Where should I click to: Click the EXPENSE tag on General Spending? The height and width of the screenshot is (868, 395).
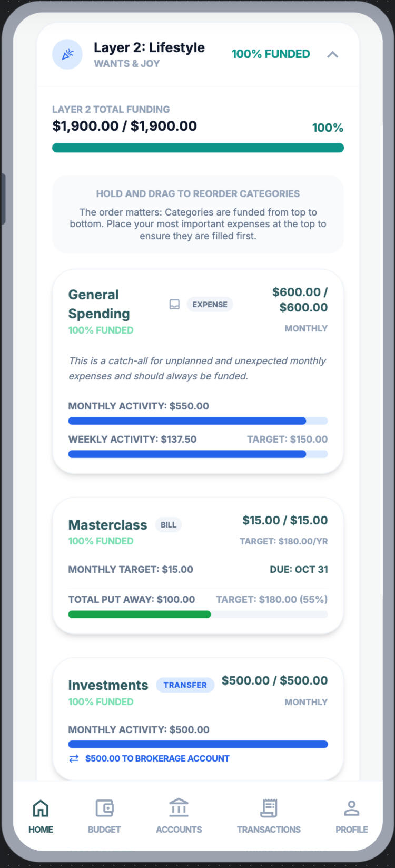[x=210, y=305]
